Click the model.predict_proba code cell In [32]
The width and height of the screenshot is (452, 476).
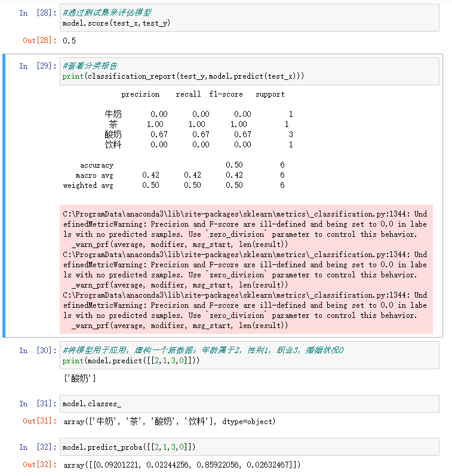[x=249, y=447]
